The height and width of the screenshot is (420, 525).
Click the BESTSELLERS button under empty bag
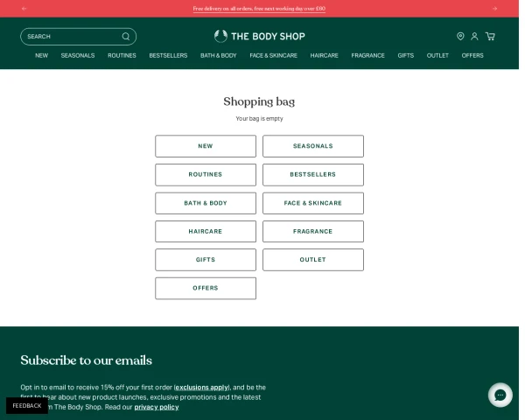click(x=313, y=174)
